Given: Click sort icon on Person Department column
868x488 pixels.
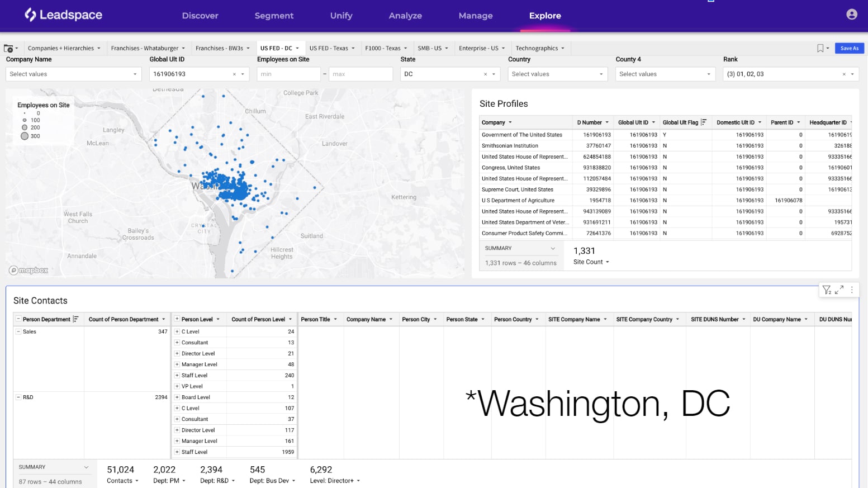Looking at the screenshot, I should (x=75, y=319).
